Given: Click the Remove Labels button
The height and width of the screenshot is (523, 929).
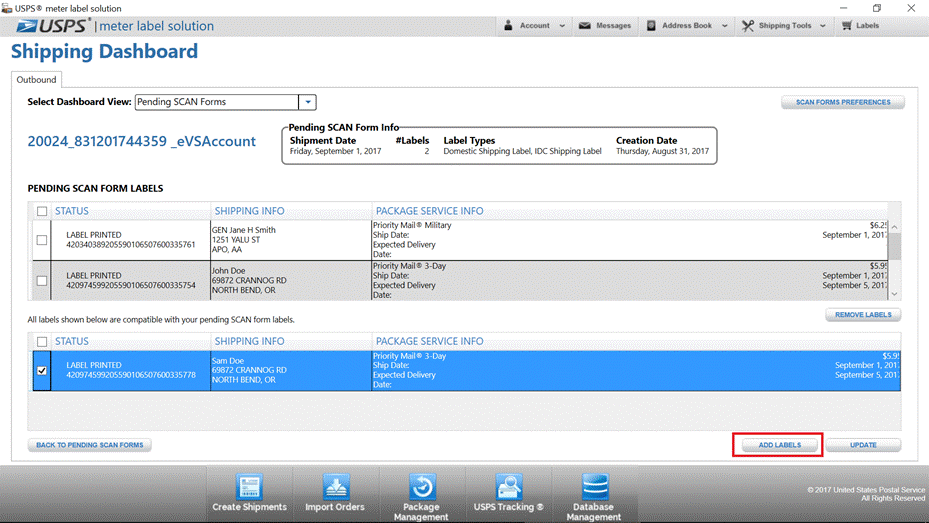Looking at the screenshot, I should (x=863, y=315).
